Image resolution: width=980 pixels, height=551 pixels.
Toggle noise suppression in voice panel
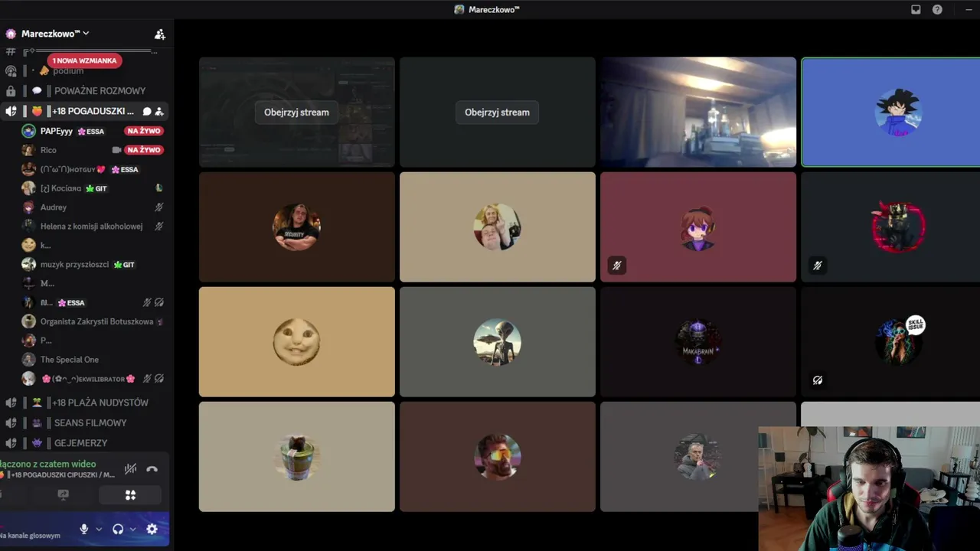pyautogui.click(x=131, y=469)
